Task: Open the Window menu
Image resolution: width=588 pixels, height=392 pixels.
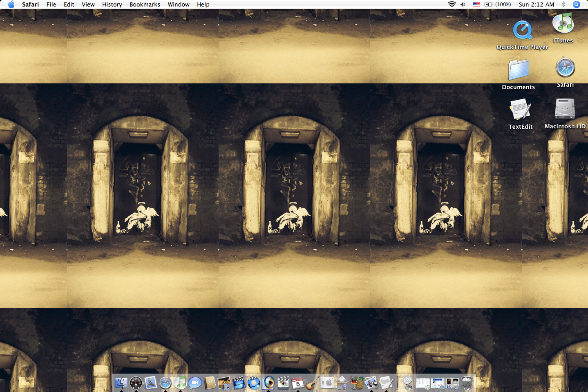Action: point(179,4)
